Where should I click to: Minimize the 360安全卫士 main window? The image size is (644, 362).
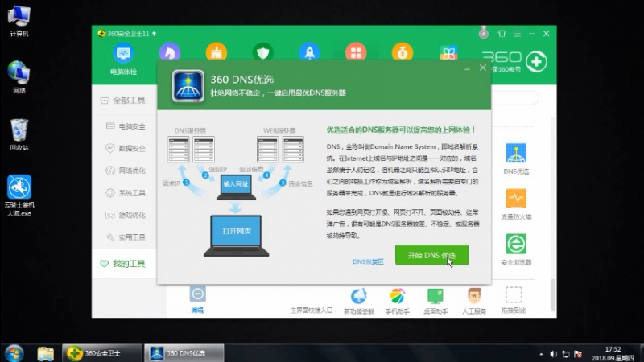(x=531, y=34)
